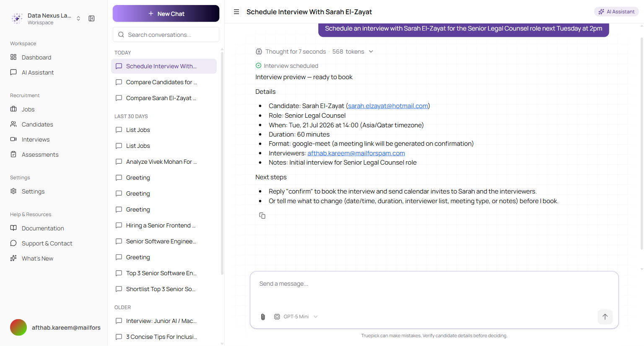Viewport: 644px width, 346px height.
Task: Start a New Chat
Action: pos(166,13)
